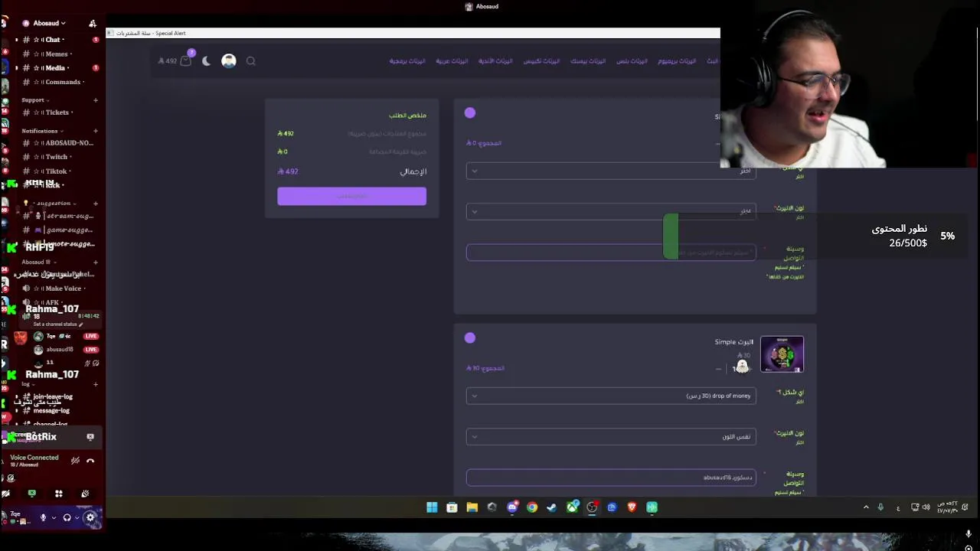Open the 'نفس اللون' alert color dropdown
Image resolution: width=980 pixels, height=551 pixels.
611,436
